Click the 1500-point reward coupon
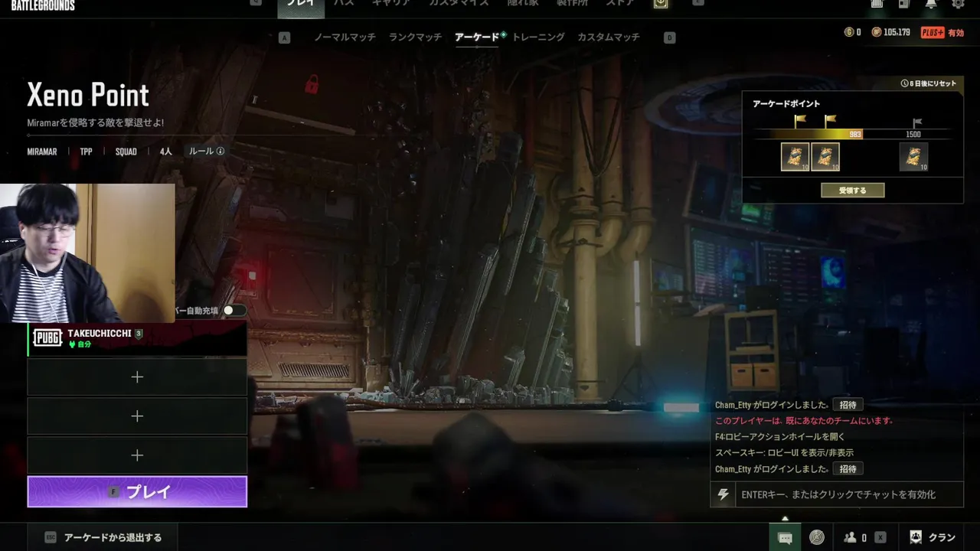Viewport: 980px width, 551px height. pos(913,157)
